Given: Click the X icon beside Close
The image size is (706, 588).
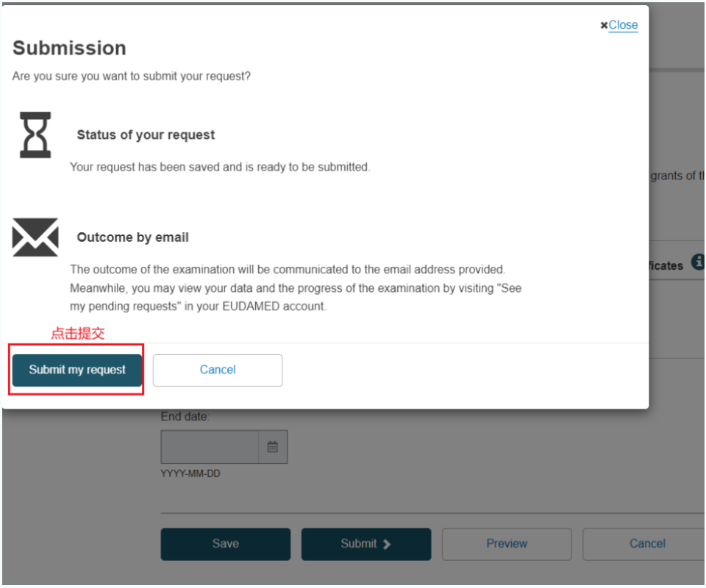Looking at the screenshot, I should tap(604, 26).
